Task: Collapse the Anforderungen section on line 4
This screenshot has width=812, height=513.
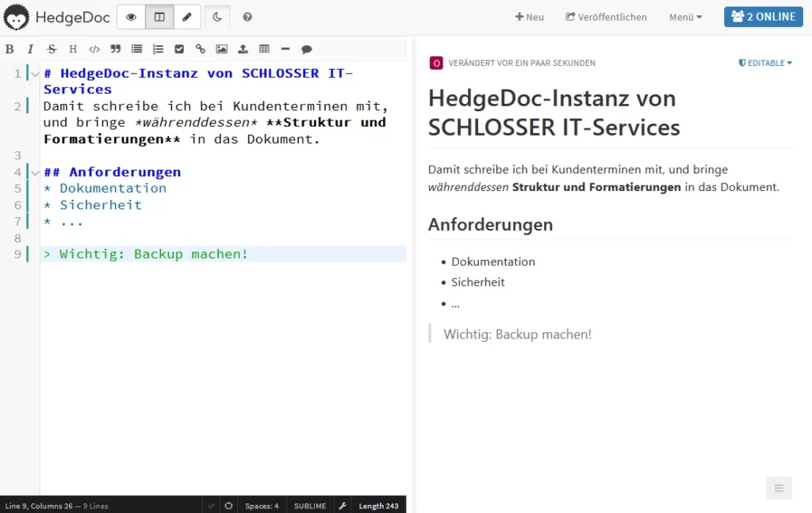Action: (x=35, y=172)
